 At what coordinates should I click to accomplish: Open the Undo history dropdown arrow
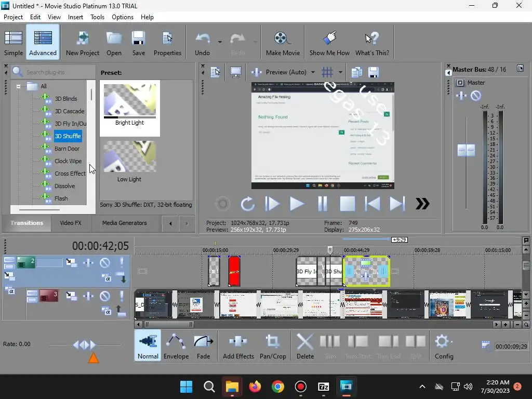point(220,42)
